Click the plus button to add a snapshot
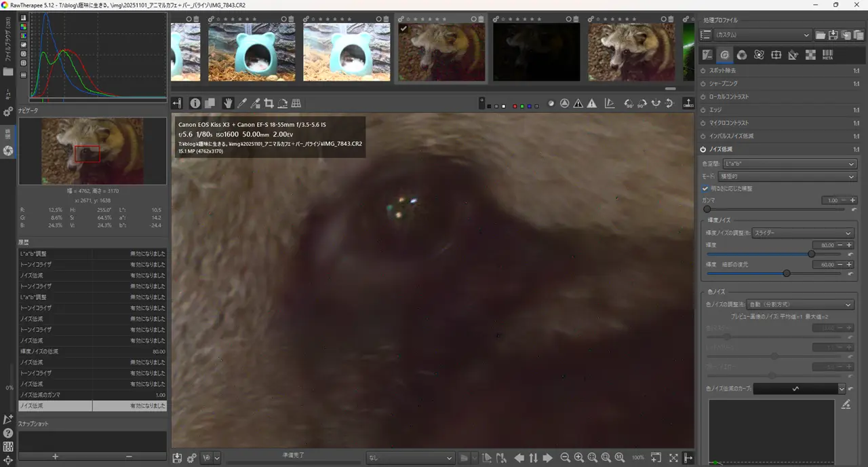The image size is (868, 467). click(56, 457)
